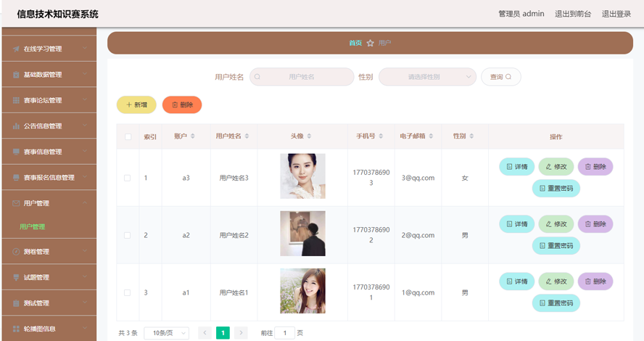
Task: Click 重置密码 for user a3
Action: coord(556,188)
